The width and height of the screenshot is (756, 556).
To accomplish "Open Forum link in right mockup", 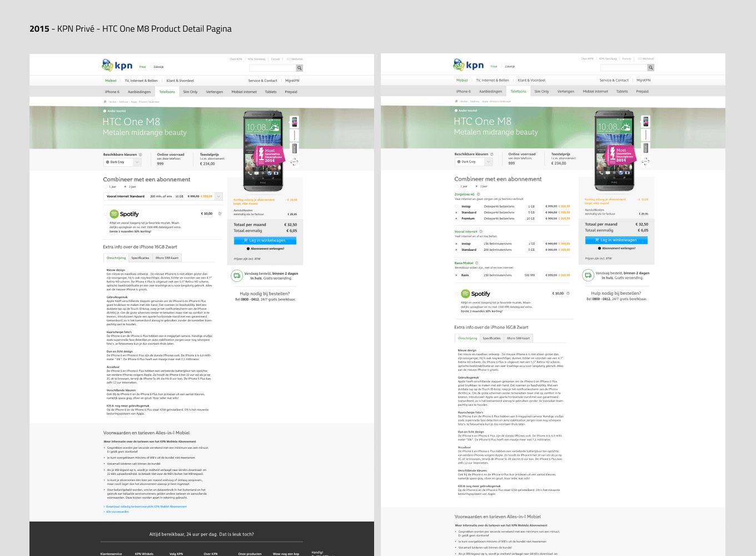I will pos(626,58).
